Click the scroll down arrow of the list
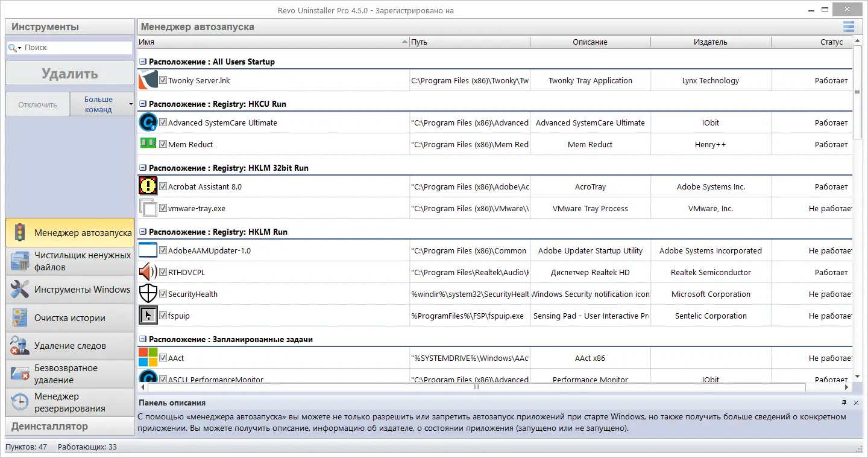Image resolution: width=868 pixels, height=458 pixels. click(x=858, y=377)
